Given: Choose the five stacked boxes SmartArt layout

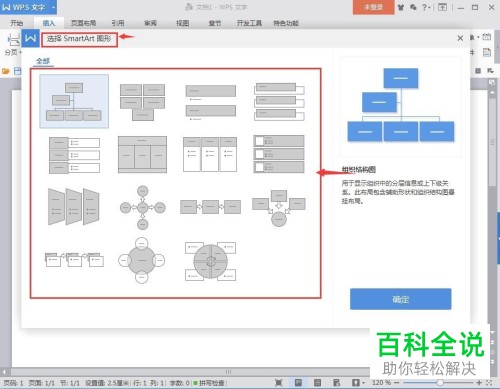Looking at the screenshot, I should 142,102.
